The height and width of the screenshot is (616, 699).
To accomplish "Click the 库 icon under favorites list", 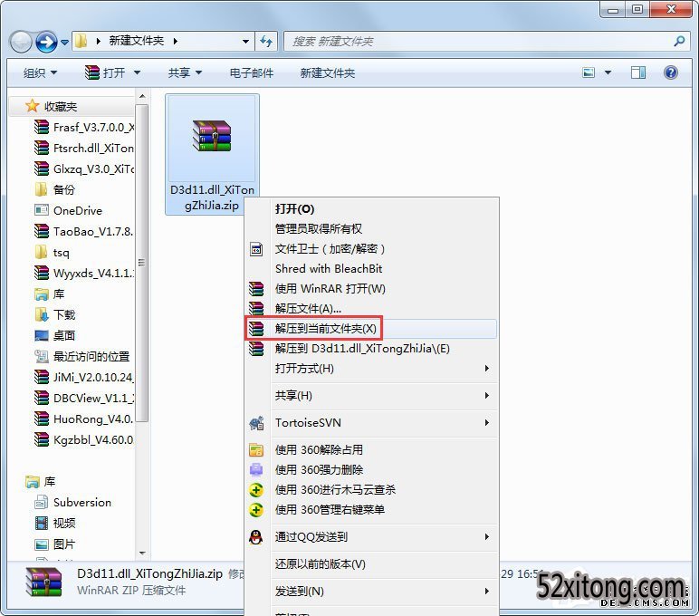I will click(42, 294).
